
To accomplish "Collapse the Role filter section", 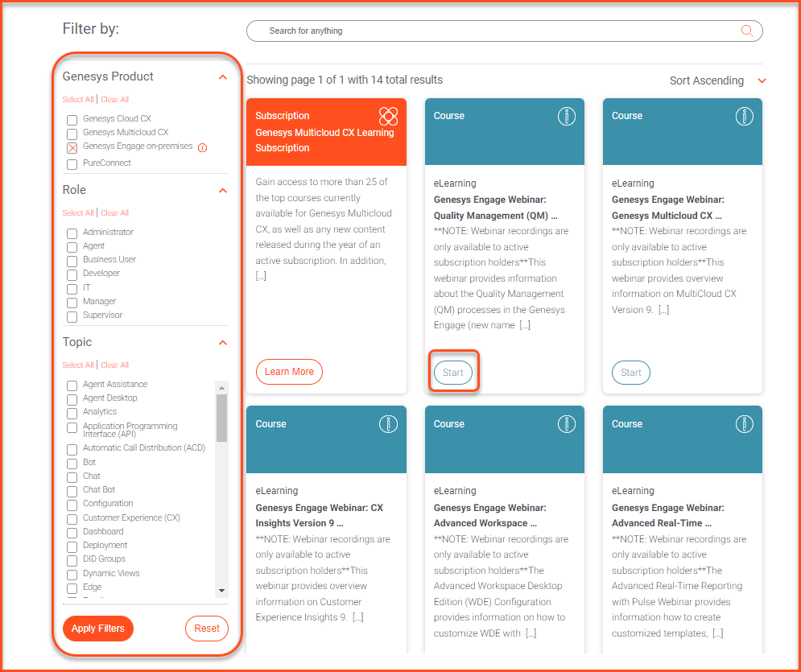I will point(223,191).
